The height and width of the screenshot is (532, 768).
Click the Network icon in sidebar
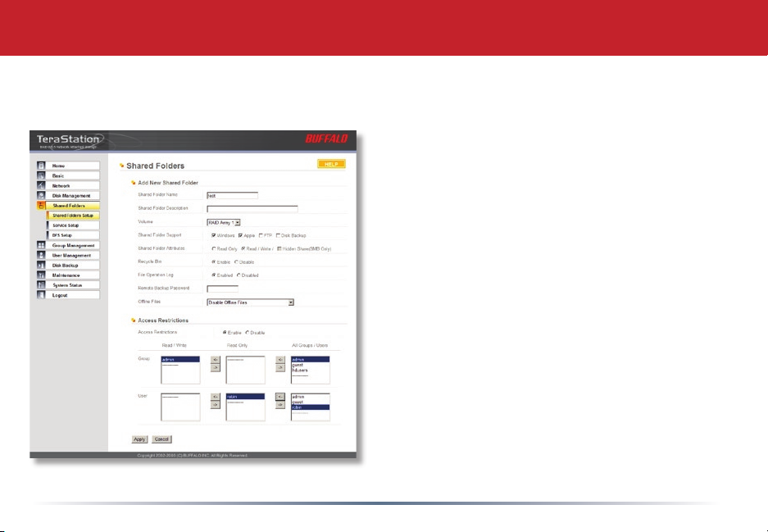click(x=41, y=185)
